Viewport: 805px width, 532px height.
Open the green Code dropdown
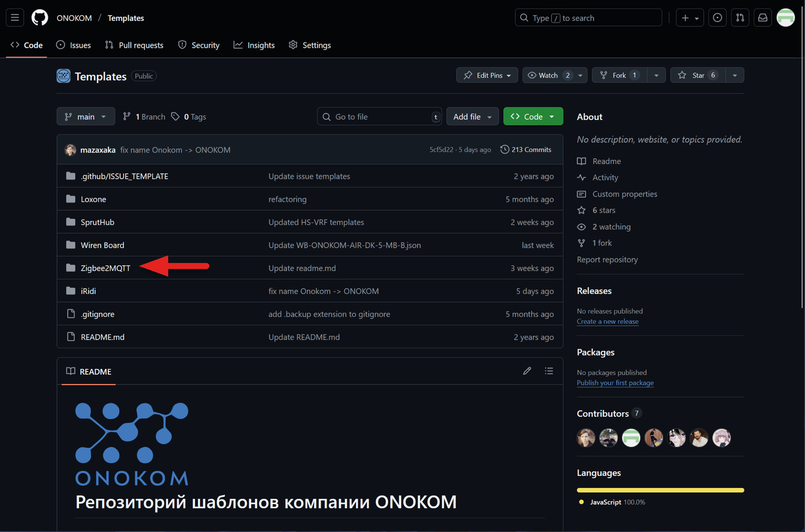[532, 116]
